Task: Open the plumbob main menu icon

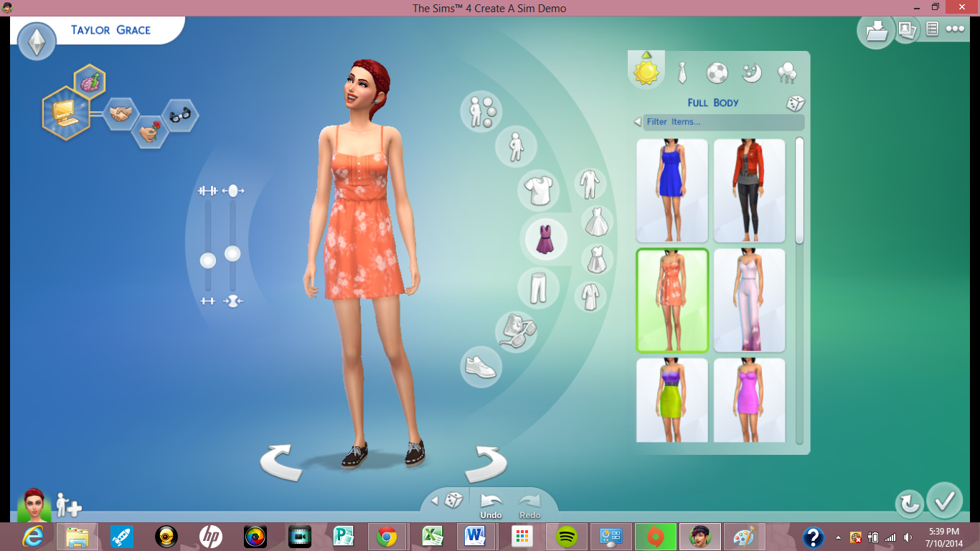Action: [37, 42]
